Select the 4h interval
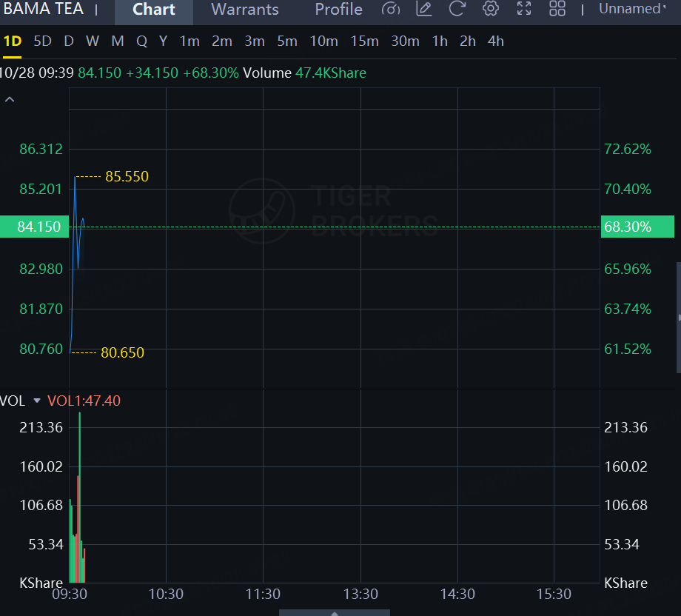Viewport: 681px width, 616px height. pyautogui.click(x=495, y=41)
